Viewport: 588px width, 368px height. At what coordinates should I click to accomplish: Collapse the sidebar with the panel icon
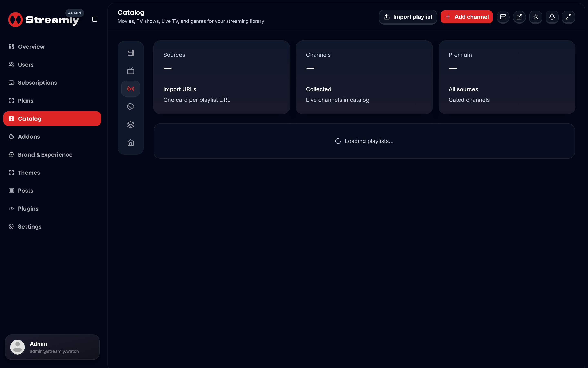tap(95, 19)
